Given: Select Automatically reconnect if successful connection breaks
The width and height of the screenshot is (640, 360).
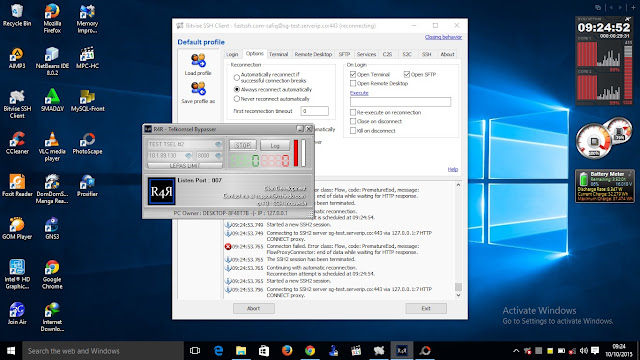Looking at the screenshot, I should pyautogui.click(x=236, y=77).
